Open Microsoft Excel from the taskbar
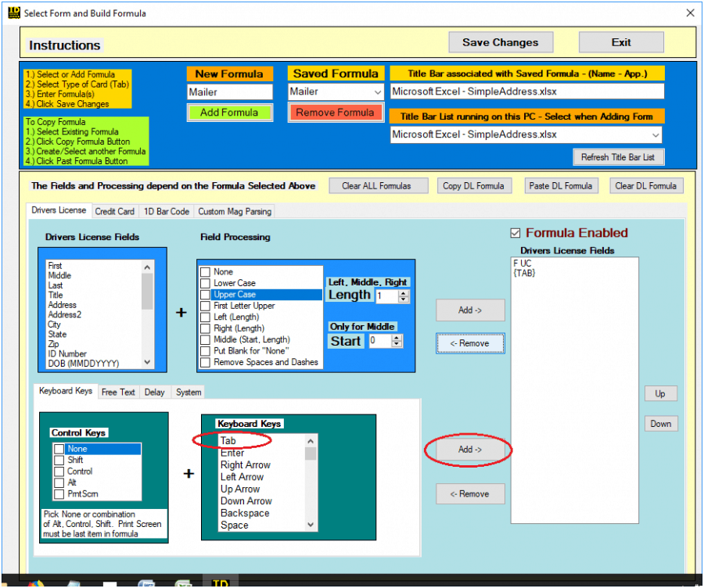 pos(184,583)
